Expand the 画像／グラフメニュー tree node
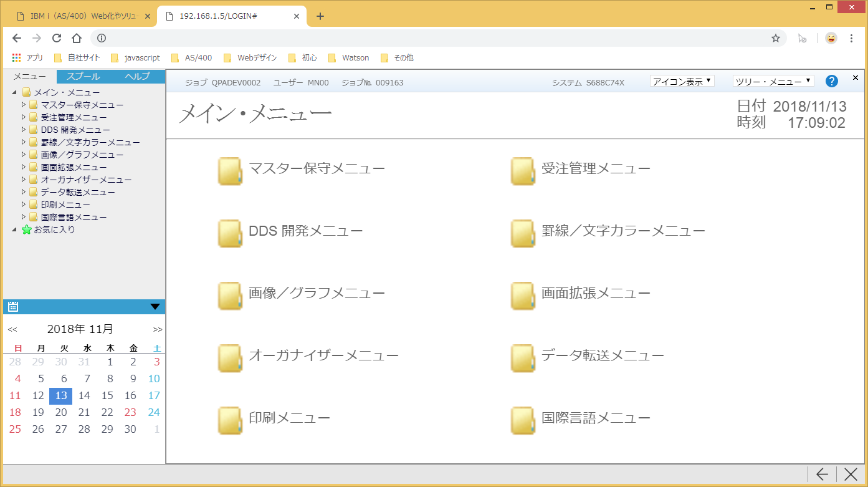Viewport: 868px width, 487px height. tap(24, 155)
